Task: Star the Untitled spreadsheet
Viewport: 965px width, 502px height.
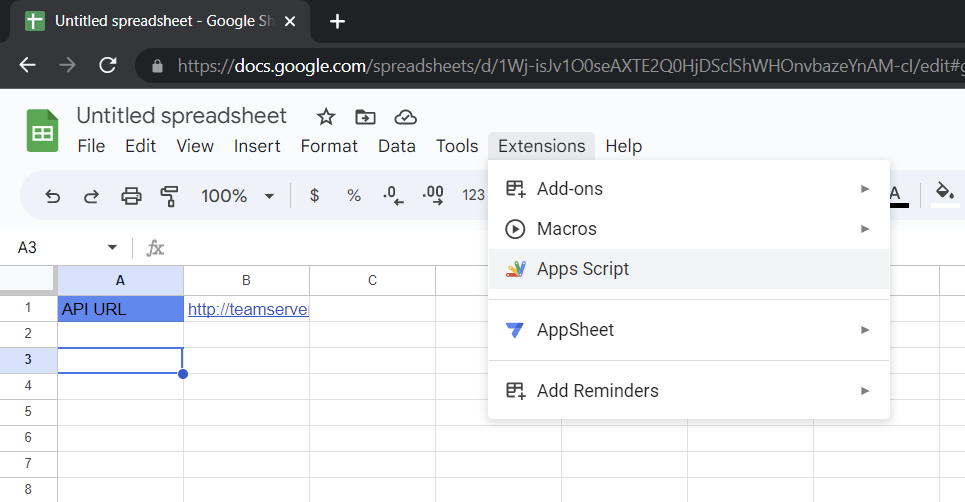Action: pos(326,117)
